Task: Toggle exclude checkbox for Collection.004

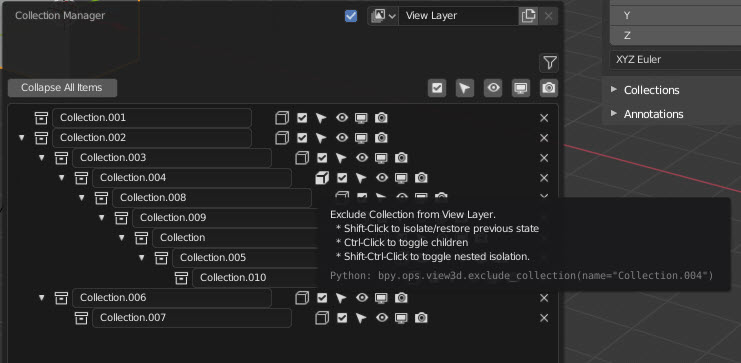Action: pos(342,178)
